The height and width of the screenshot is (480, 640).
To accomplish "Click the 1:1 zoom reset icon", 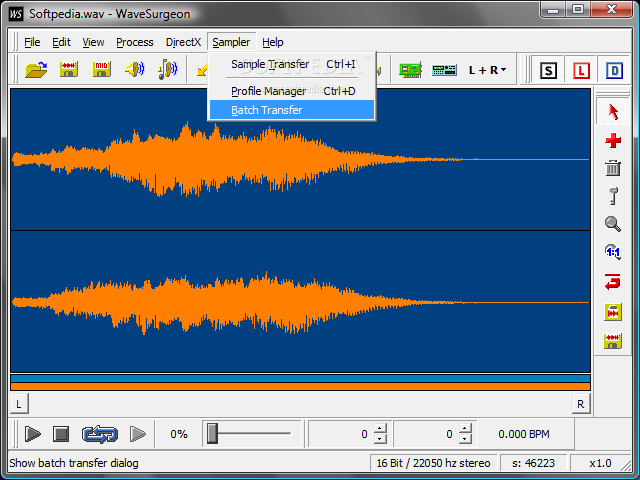I will (613, 252).
